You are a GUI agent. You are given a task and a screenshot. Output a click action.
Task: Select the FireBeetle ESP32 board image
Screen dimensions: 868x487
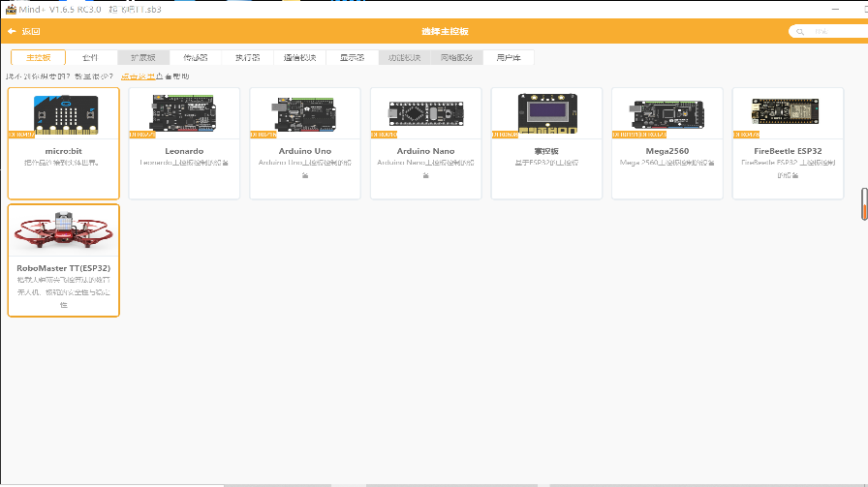[x=785, y=111]
